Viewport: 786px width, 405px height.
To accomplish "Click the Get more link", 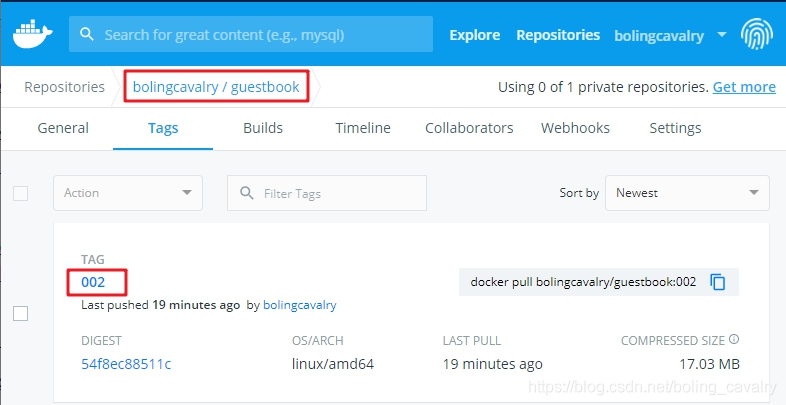I will [744, 87].
